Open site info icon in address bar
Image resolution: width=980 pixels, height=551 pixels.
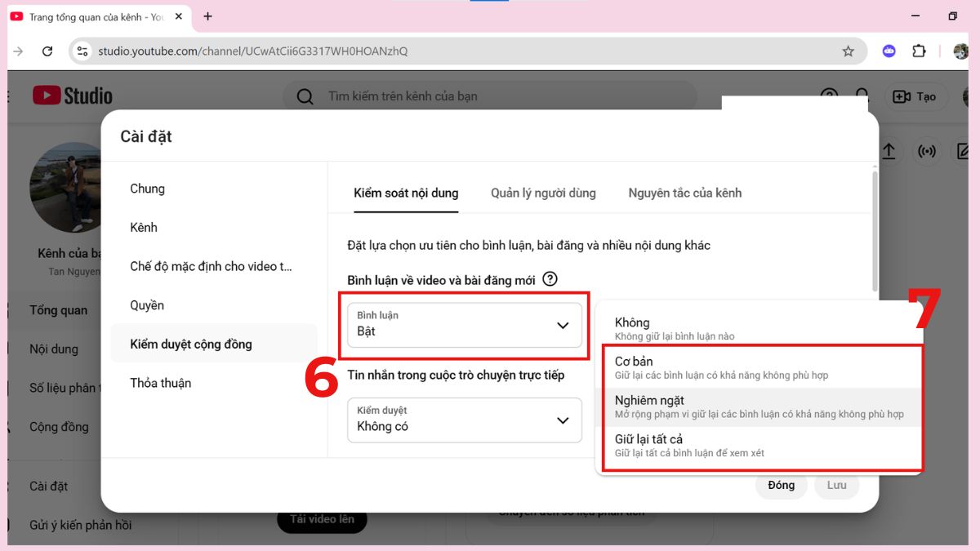click(x=82, y=51)
